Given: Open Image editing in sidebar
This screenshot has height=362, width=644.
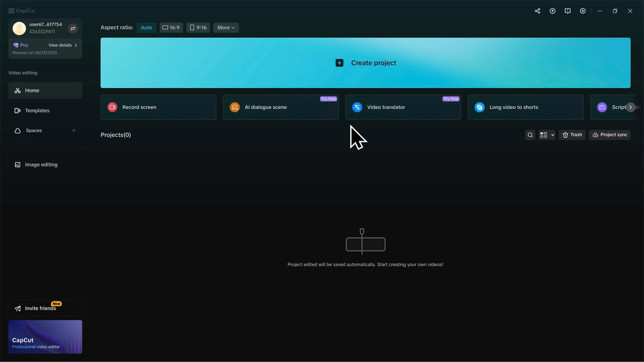Looking at the screenshot, I should [41, 165].
